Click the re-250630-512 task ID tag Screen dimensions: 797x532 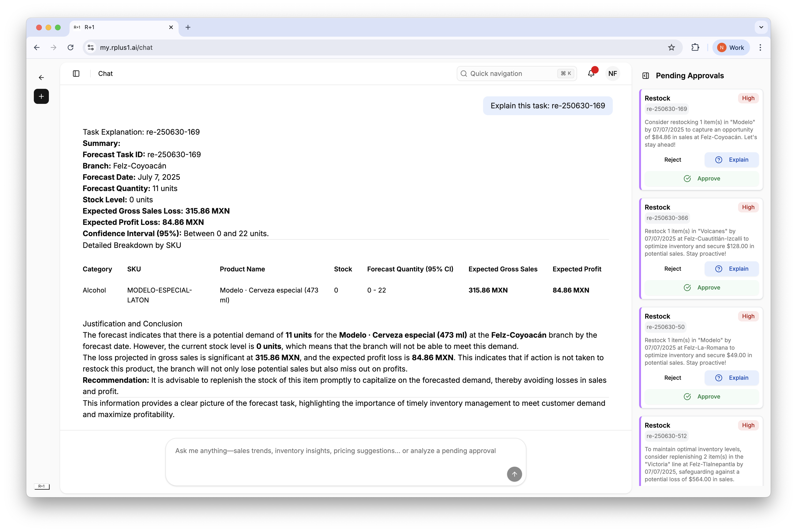point(666,436)
